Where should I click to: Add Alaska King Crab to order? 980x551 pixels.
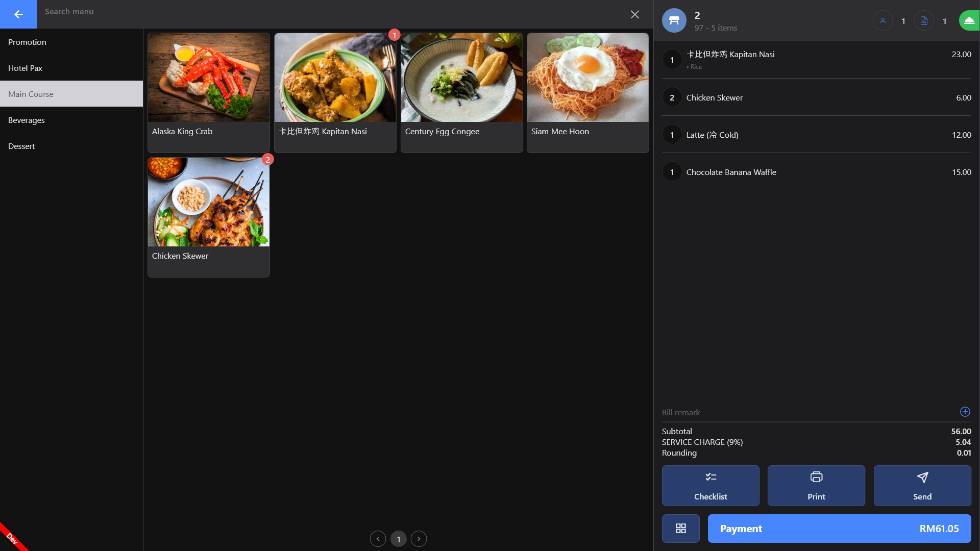coord(209,93)
